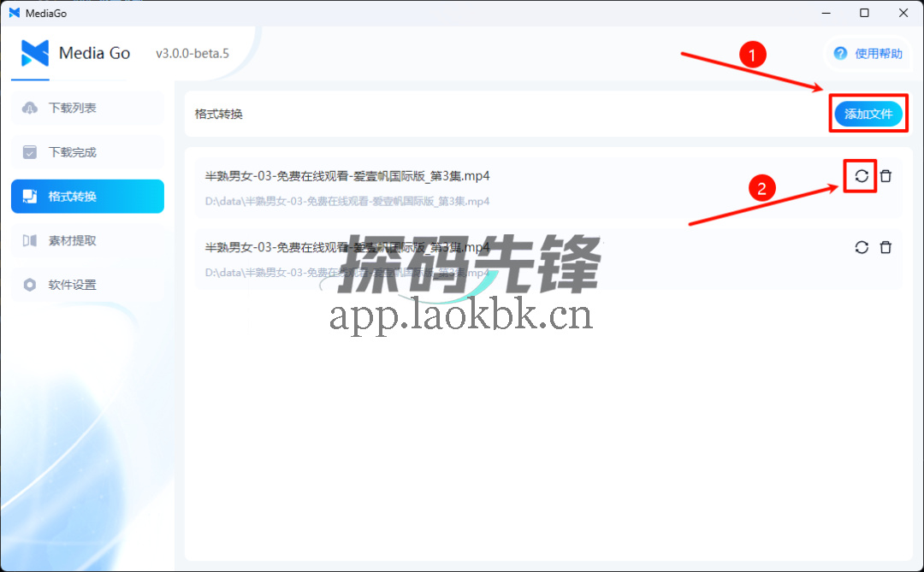Click the second file's D:\data path text
The height and width of the screenshot is (572, 924).
347,273
